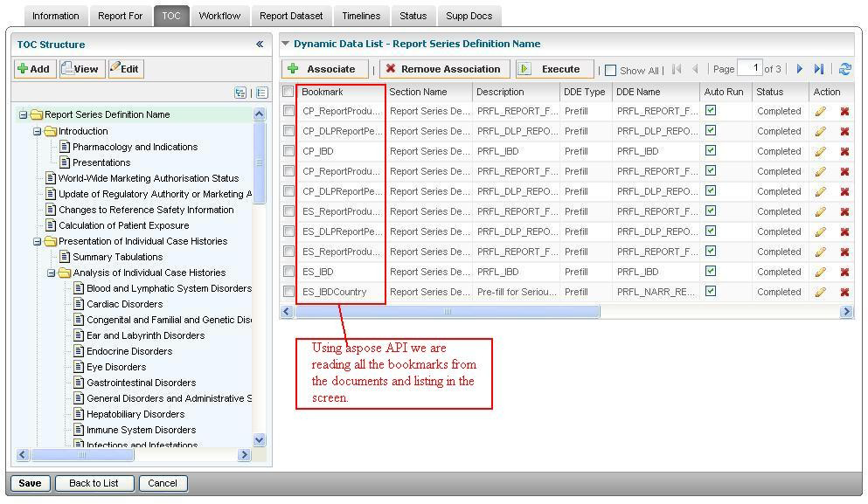Switch to the Timelines tab

pyautogui.click(x=361, y=16)
